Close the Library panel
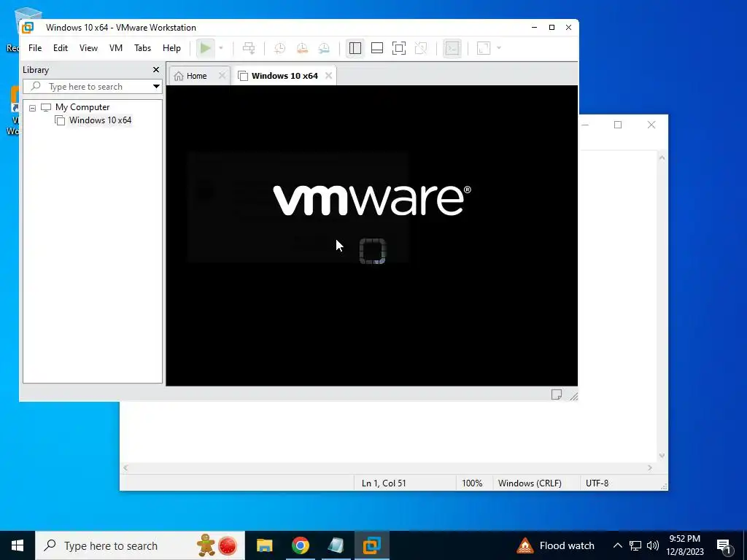Screen dimensions: 747x560 click(156, 69)
